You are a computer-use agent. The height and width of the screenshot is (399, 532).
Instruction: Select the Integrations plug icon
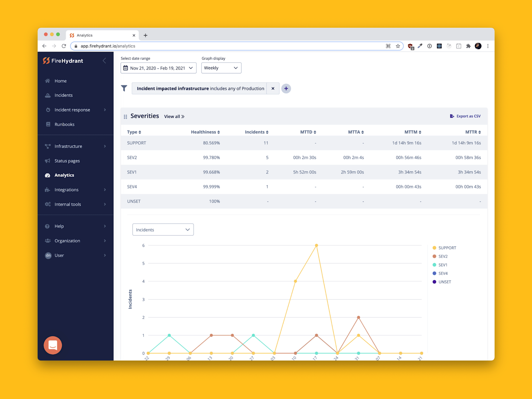48,189
